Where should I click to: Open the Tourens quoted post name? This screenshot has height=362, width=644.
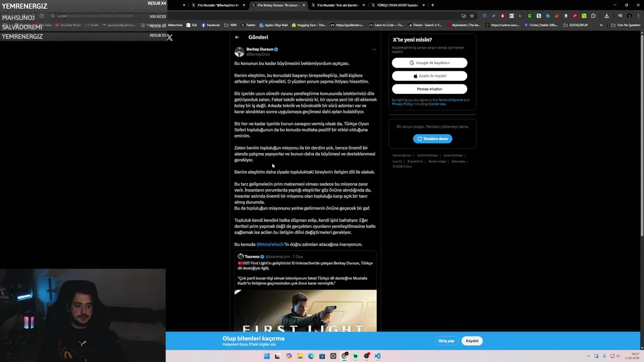click(x=252, y=256)
